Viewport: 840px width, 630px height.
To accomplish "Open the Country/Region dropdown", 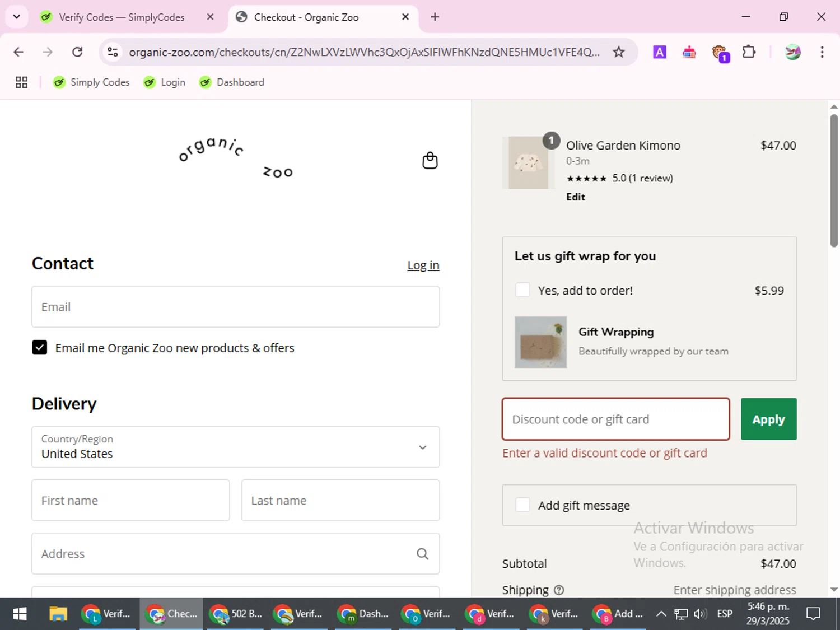I will click(x=236, y=447).
